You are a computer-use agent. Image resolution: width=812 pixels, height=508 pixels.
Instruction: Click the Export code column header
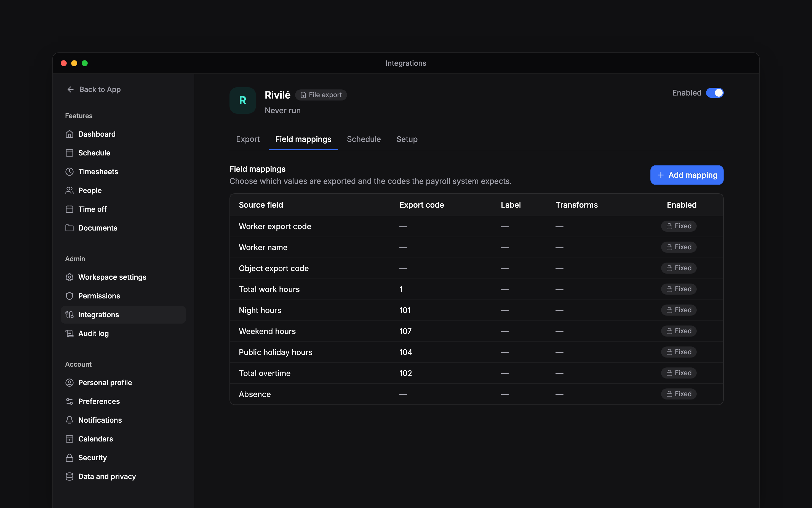tap(421, 205)
